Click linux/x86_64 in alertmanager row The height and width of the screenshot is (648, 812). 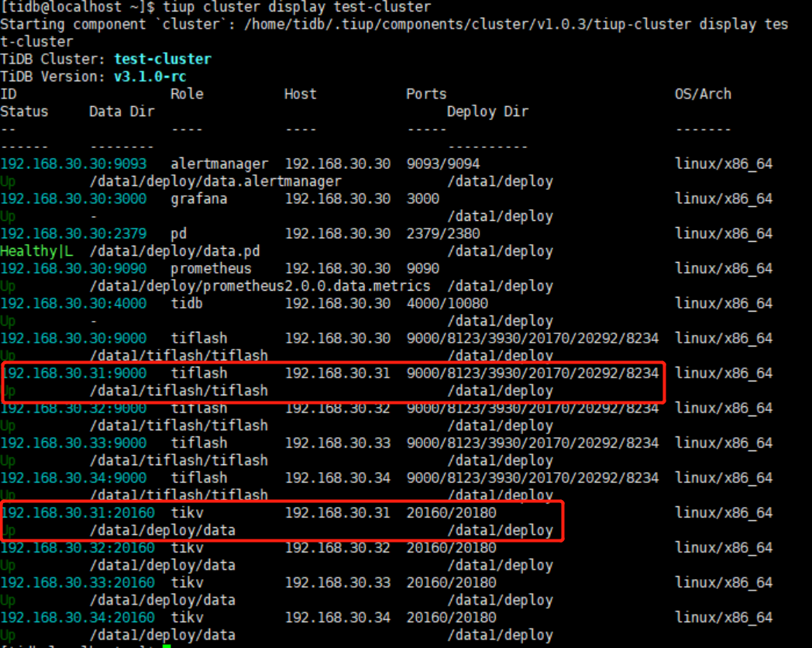point(724,164)
